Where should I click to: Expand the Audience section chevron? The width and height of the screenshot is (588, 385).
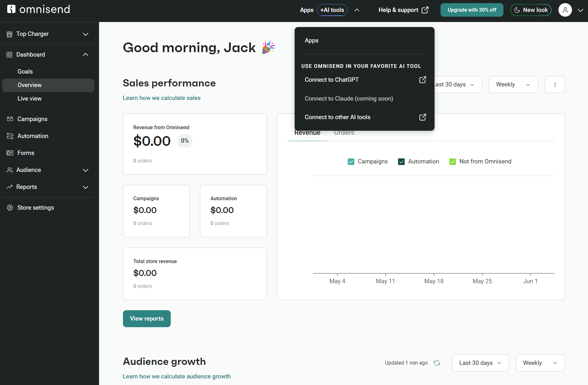[86, 170]
